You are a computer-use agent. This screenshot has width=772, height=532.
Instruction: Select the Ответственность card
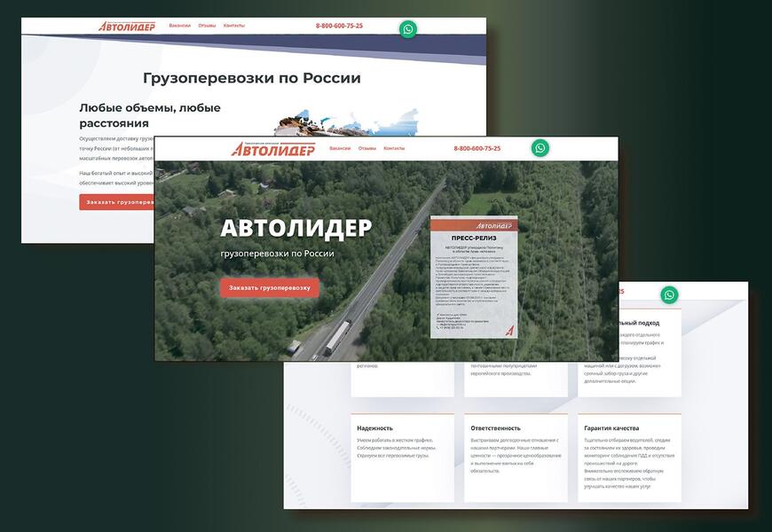[x=516, y=457]
